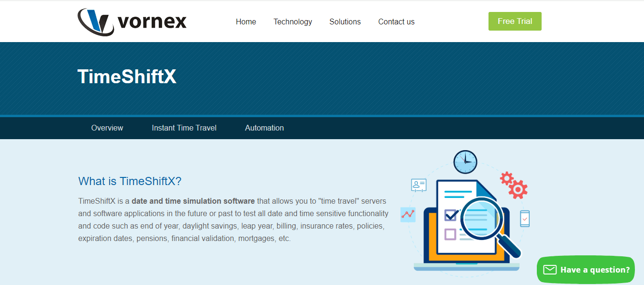
Task: Click the red gears icon
Action: pyautogui.click(x=514, y=185)
